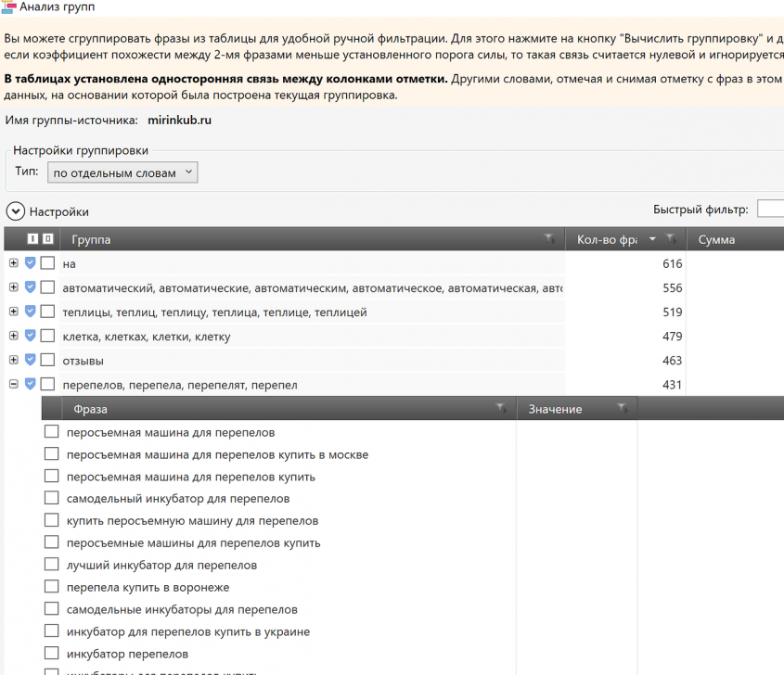Click the Быстрый фильтр input field
Viewport: 784px width, 675px height.
(770, 210)
